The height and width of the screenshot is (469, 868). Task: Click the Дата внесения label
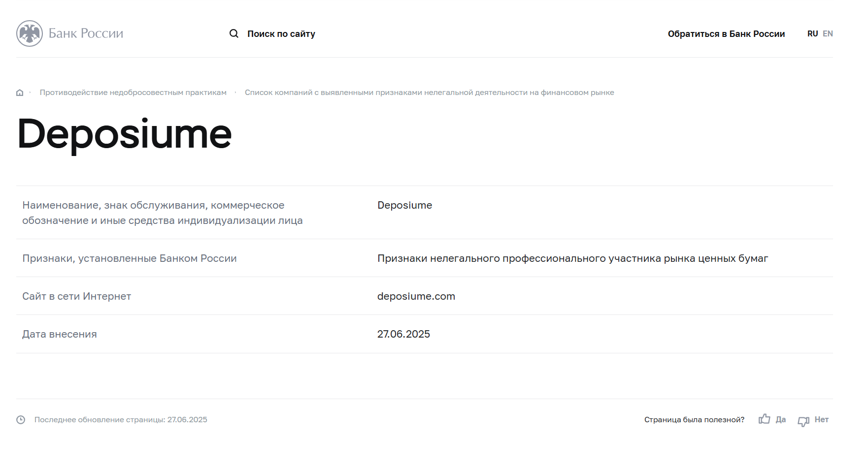coord(60,334)
